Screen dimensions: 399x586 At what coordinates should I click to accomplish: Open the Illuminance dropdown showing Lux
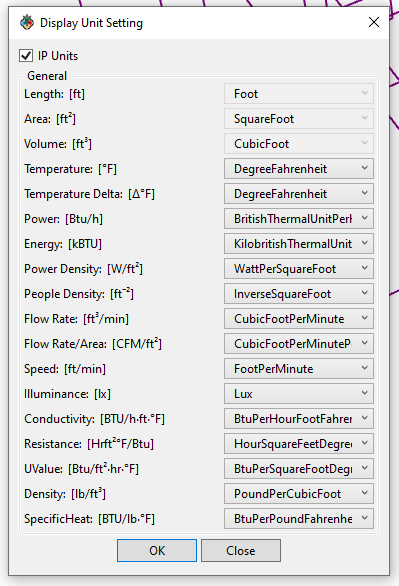pos(299,394)
